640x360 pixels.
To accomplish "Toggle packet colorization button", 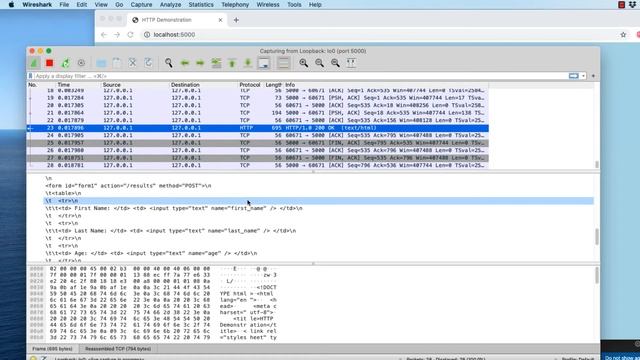I will 283,63.
